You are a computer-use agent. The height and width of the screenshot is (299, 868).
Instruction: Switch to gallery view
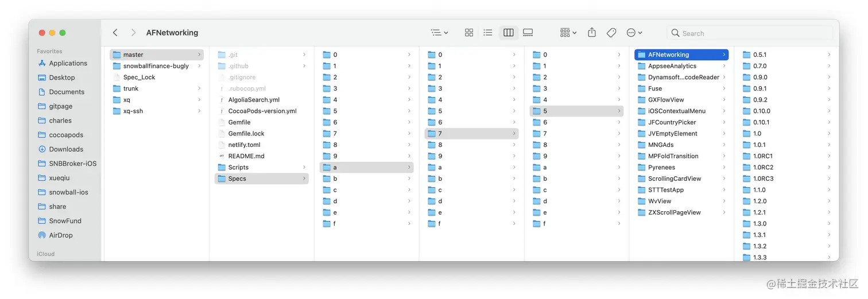(x=528, y=33)
